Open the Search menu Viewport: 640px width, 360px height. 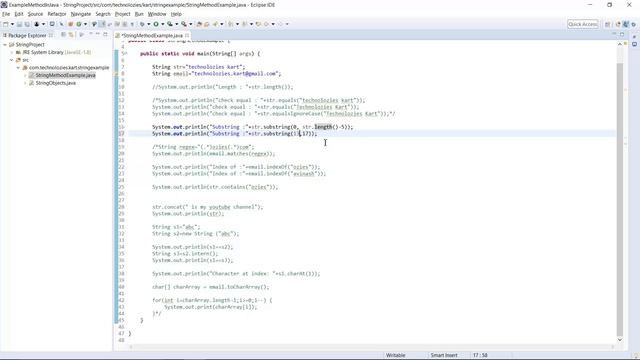(x=103, y=14)
